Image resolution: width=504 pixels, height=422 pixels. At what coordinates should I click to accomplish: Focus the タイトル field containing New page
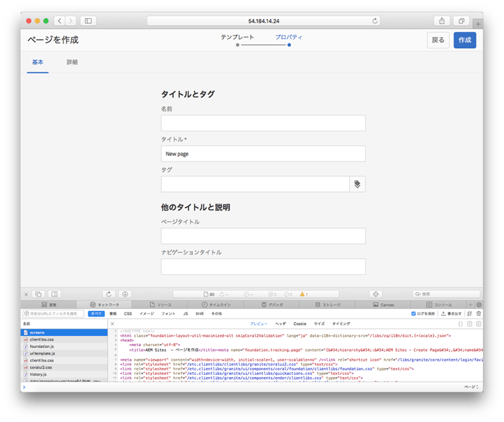point(263,154)
